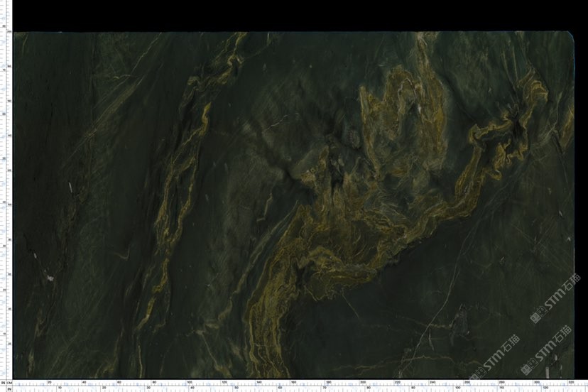Click the 60 cm mark on bottom ruler

coord(119,382)
